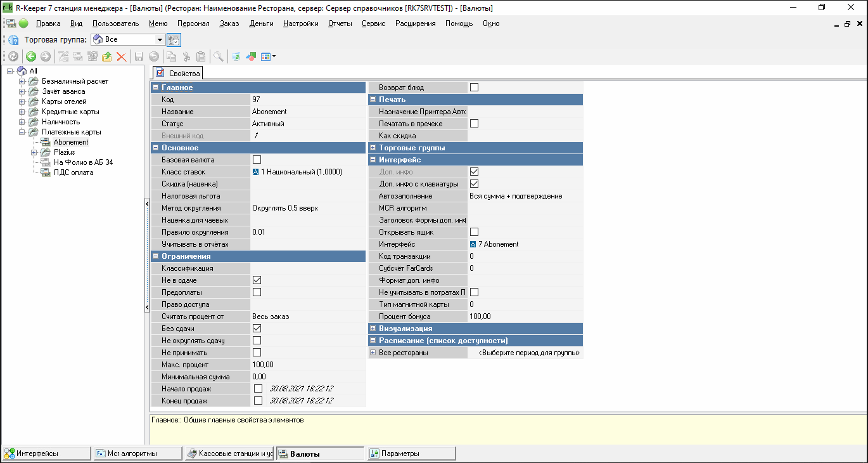Delete item with the red X icon
This screenshot has width=868, height=463.
121,56
